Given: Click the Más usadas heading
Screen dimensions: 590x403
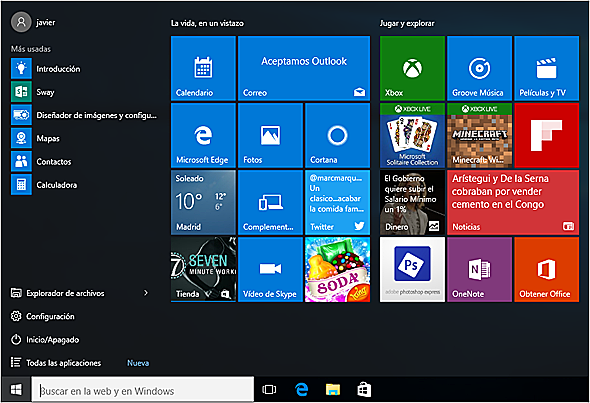Looking at the screenshot, I should click(30, 49).
